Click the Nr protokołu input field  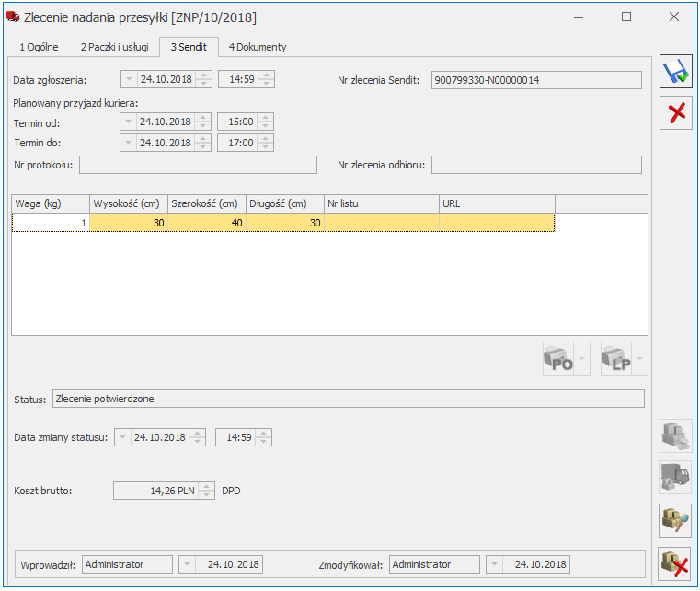click(x=198, y=165)
